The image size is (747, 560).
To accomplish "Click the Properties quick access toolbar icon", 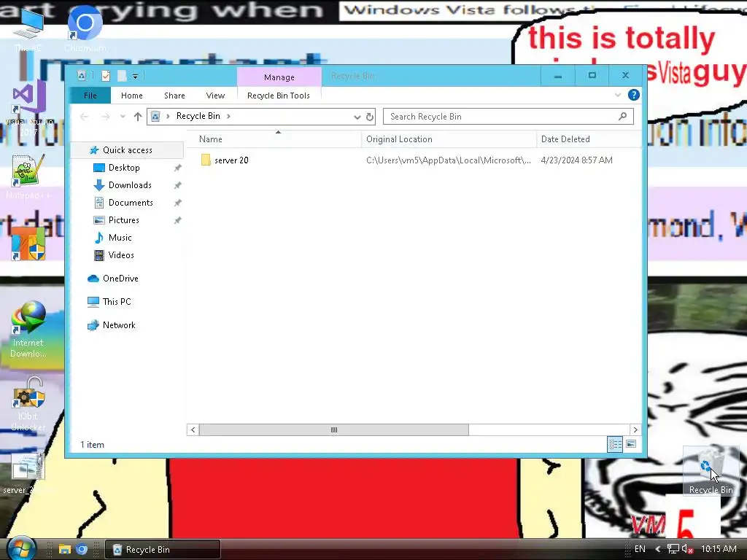I will coord(106,76).
